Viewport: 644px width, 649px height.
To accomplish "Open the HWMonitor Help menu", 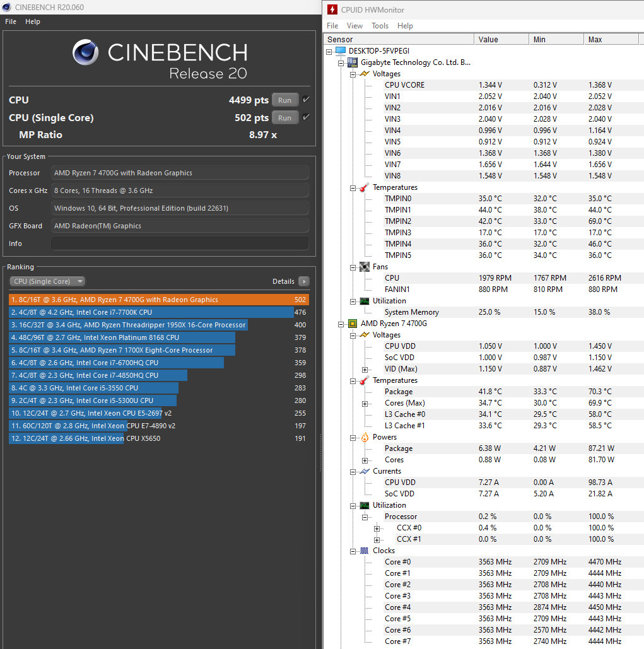I will pyautogui.click(x=405, y=26).
